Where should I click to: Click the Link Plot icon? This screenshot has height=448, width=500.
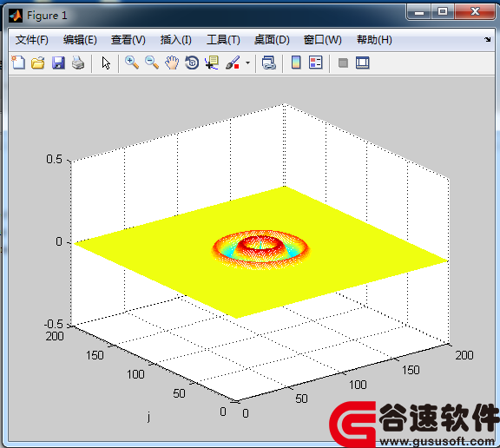[269, 63]
